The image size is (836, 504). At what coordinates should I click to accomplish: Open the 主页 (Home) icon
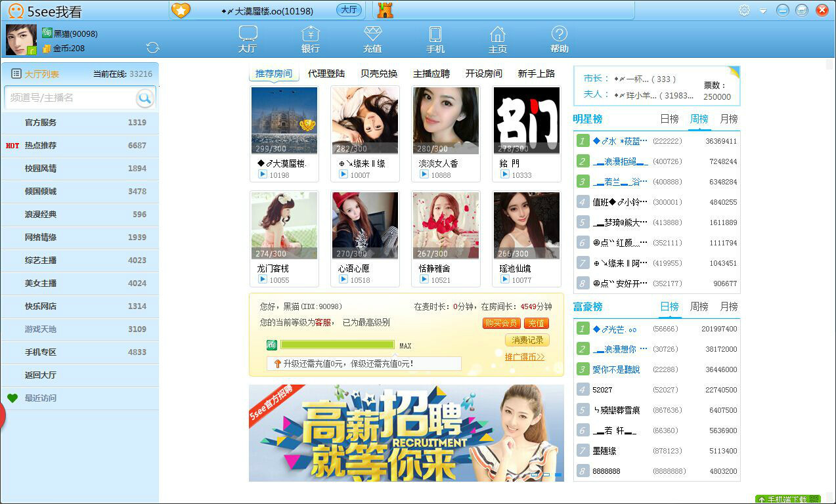click(x=497, y=39)
